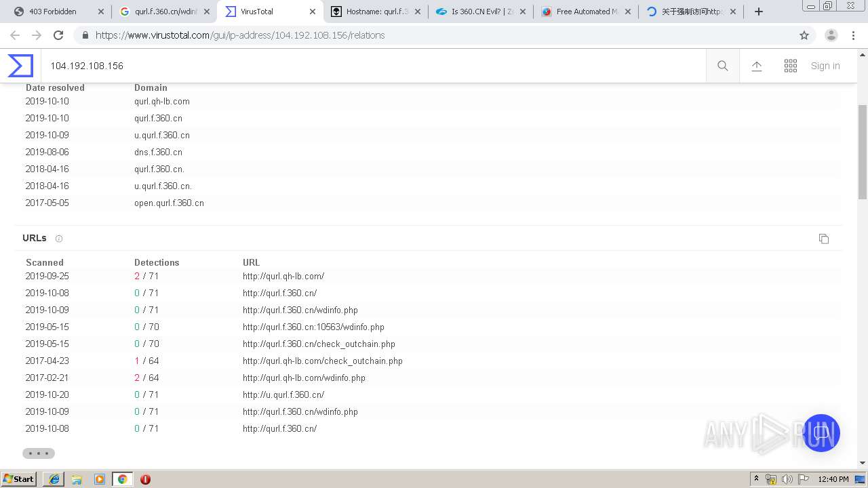Open URL qurl.qh-lb.com/wdinfo.php
This screenshot has height=488, width=868.
point(304,378)
